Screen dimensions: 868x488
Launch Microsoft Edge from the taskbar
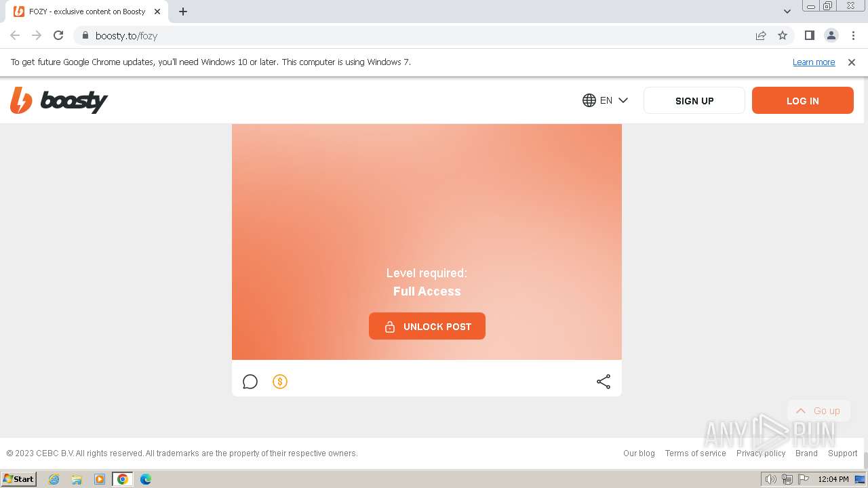click(146, 479)
